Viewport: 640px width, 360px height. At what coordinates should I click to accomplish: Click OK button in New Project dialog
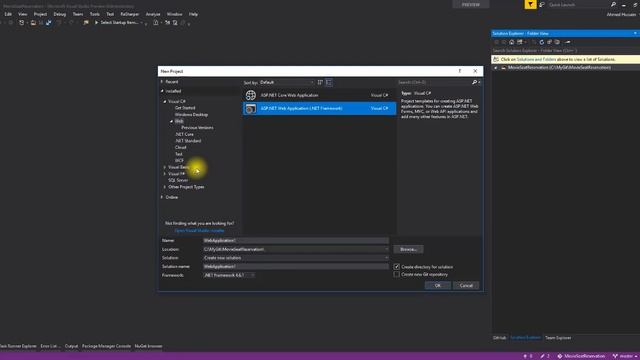point(438,285)
